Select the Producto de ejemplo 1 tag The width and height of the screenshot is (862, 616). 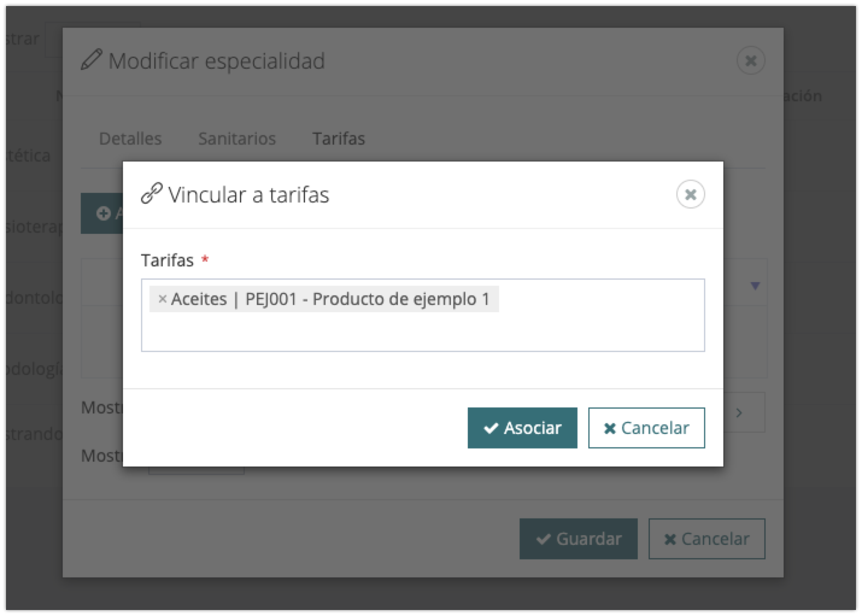coord(330,299)
